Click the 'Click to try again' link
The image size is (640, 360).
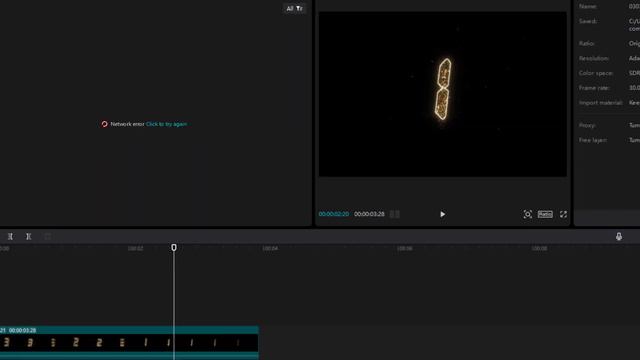166,124
